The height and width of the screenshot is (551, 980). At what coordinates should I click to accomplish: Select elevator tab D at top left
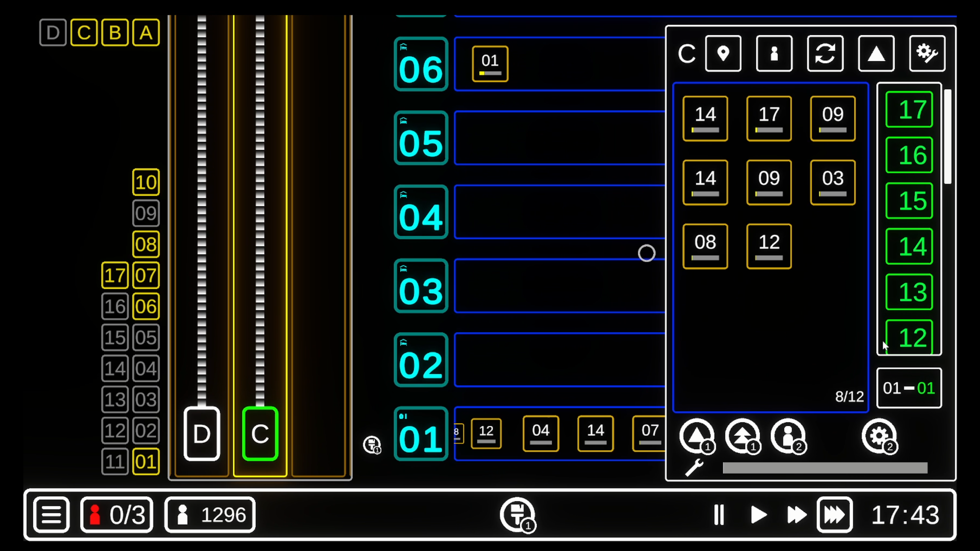[x=53, y=33]
